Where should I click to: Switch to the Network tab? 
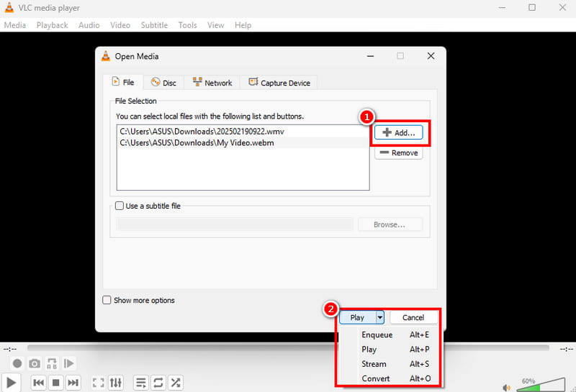pos(212,83)
